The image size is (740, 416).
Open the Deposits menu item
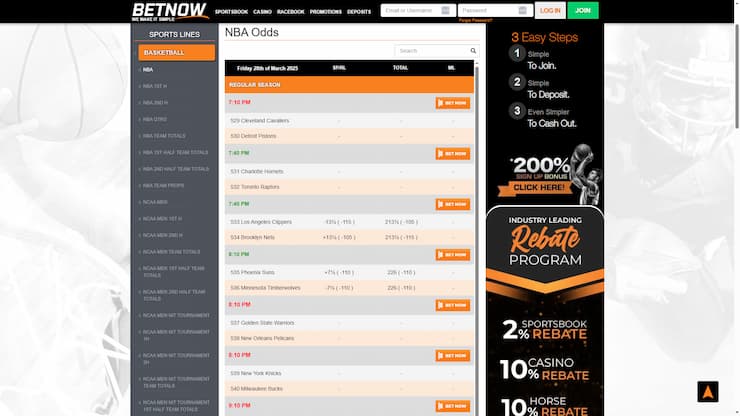click(x=359, y=12)
